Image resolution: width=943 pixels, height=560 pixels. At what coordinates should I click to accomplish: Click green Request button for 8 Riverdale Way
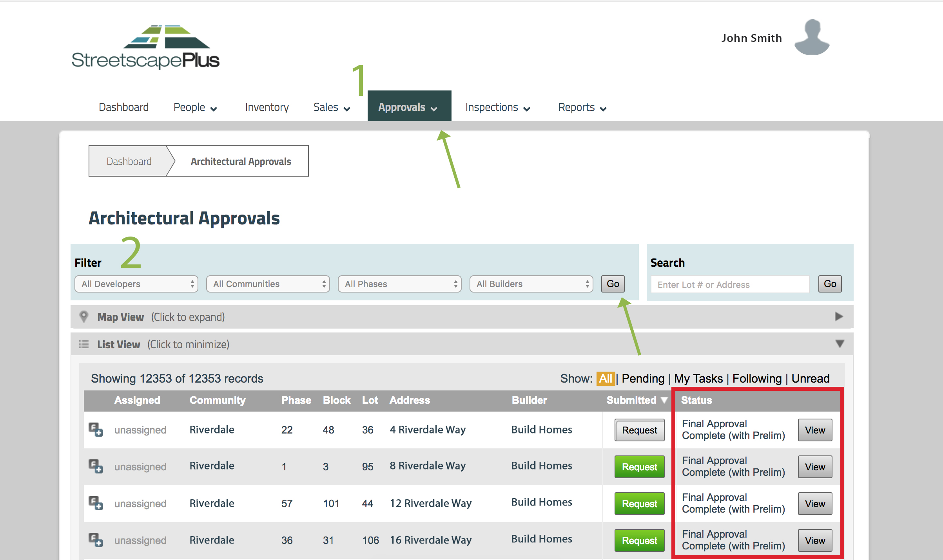[x=639, y=467]
